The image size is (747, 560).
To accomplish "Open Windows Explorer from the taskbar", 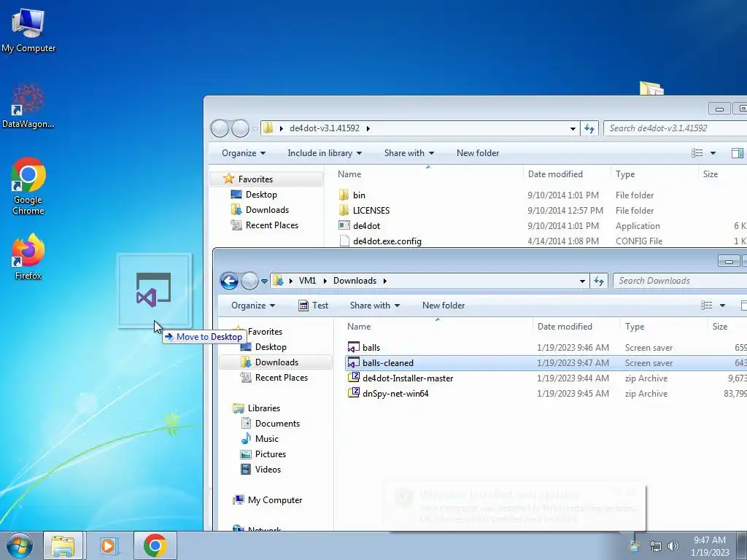I will click(63, 545).
